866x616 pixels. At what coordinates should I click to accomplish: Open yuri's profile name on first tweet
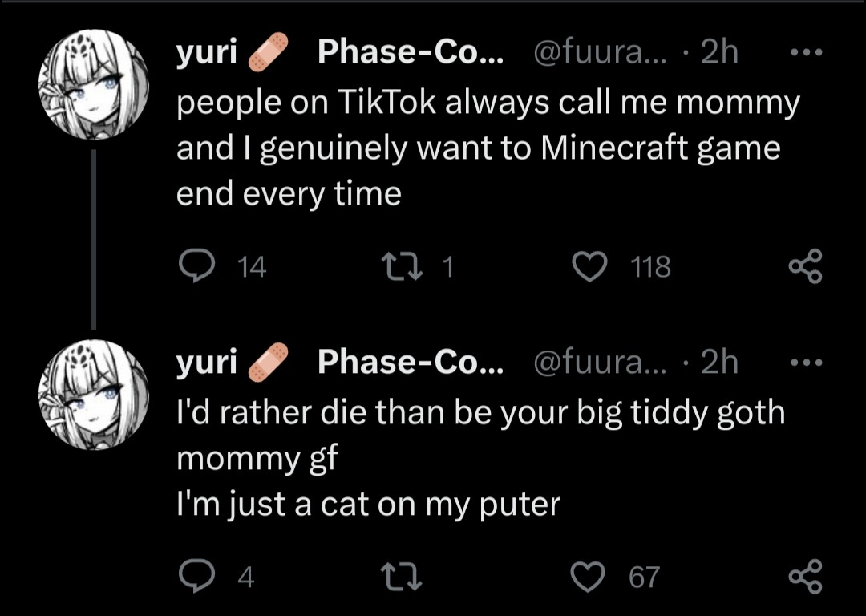[207, 53]
